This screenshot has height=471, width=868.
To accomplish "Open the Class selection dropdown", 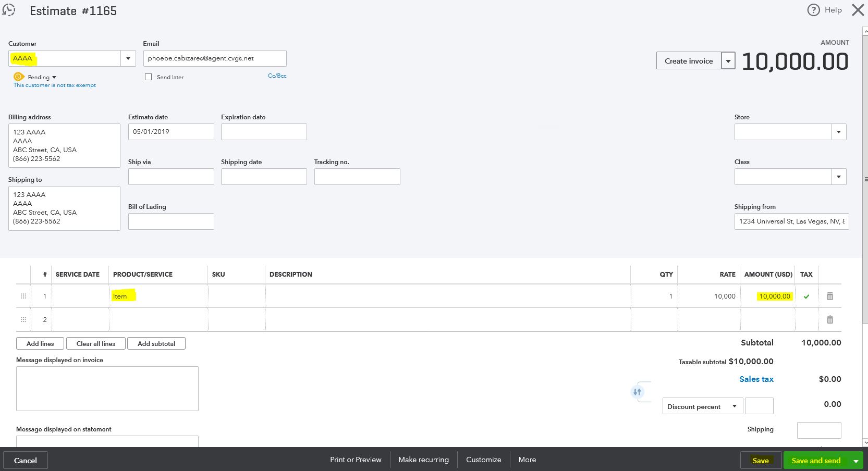I will coord(838,177).
